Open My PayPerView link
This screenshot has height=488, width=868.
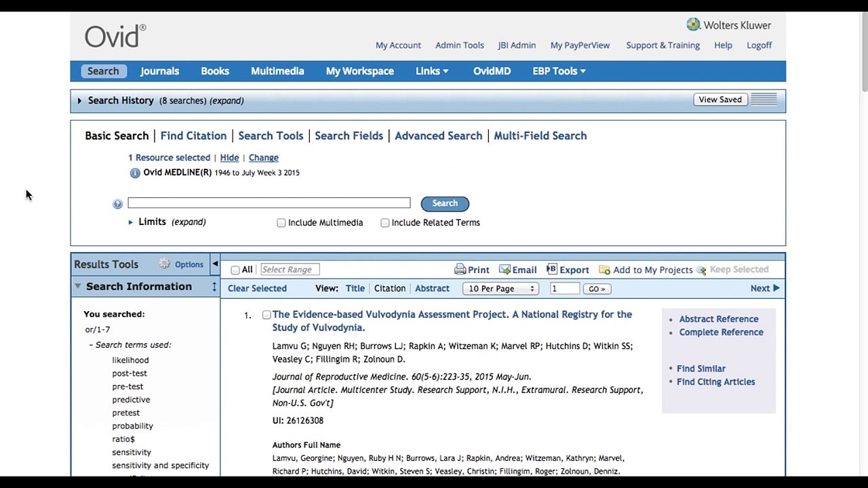pos(580,45)
